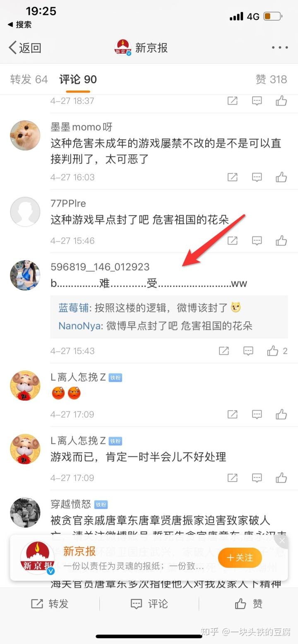Viewport: 298px width, 644px height.
Task: Like the 77PPlre comment
Action: click(x=281, y=241)
